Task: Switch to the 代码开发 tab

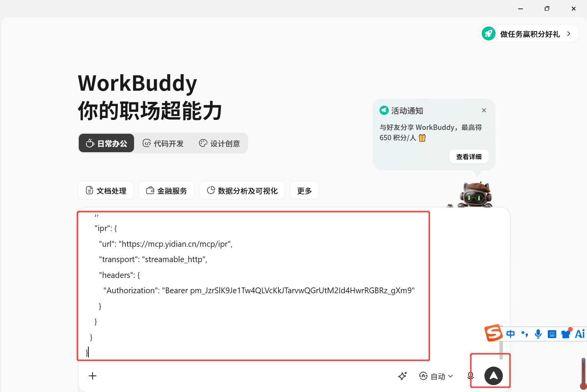Action: (163, 143)
